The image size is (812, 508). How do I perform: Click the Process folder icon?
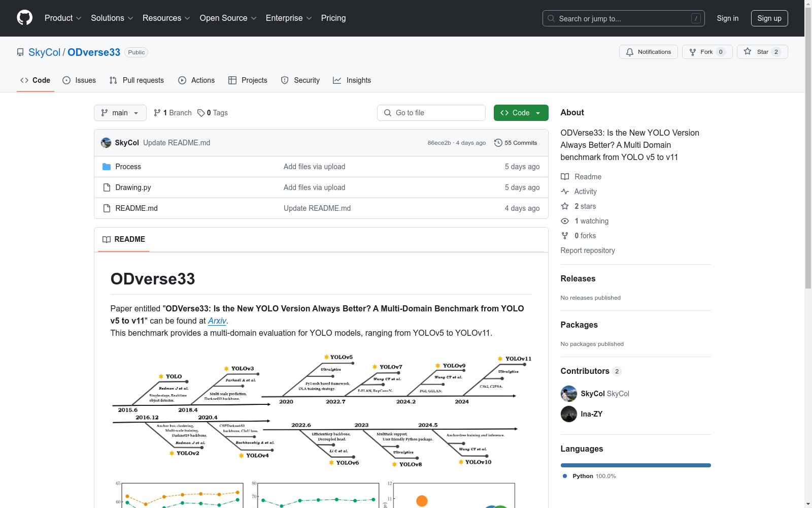pyautogui.click(x=107, y=167)
